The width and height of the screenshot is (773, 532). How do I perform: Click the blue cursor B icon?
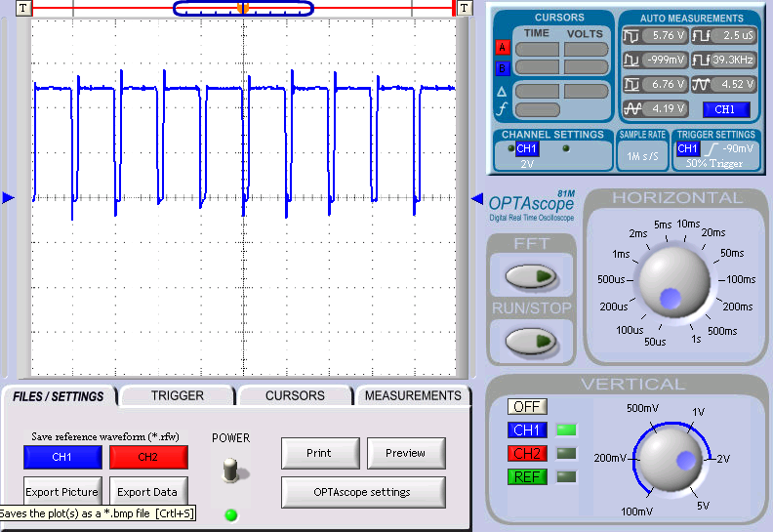pos(503,67)
